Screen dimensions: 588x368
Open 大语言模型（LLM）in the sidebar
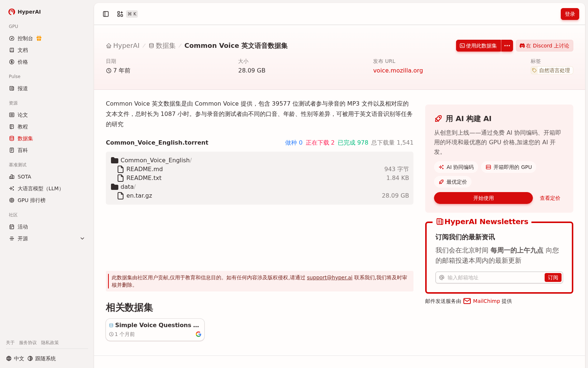click(x=40, y=188)
